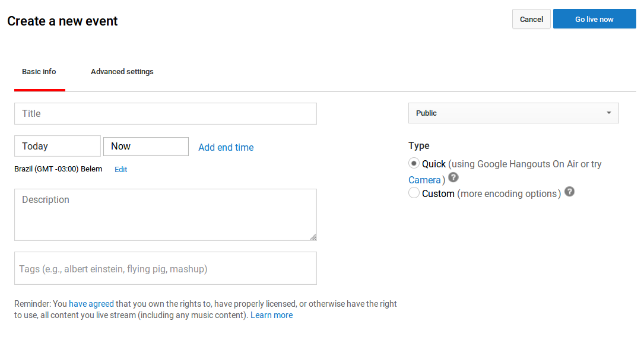Switch to the Advanced settings tab
Image resolution: width=644 pixels, height=340 pixels.
(122, 71)
